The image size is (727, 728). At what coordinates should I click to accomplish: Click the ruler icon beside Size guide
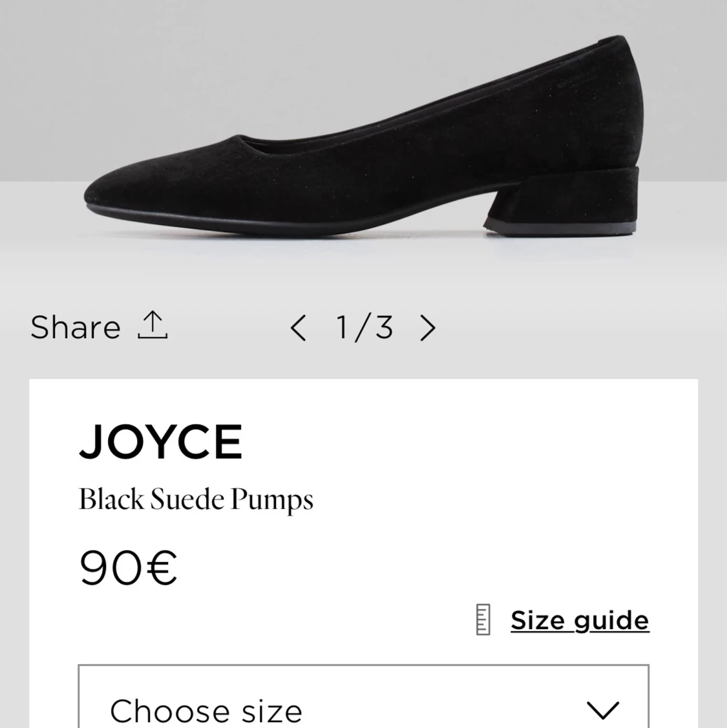[483, 620]
